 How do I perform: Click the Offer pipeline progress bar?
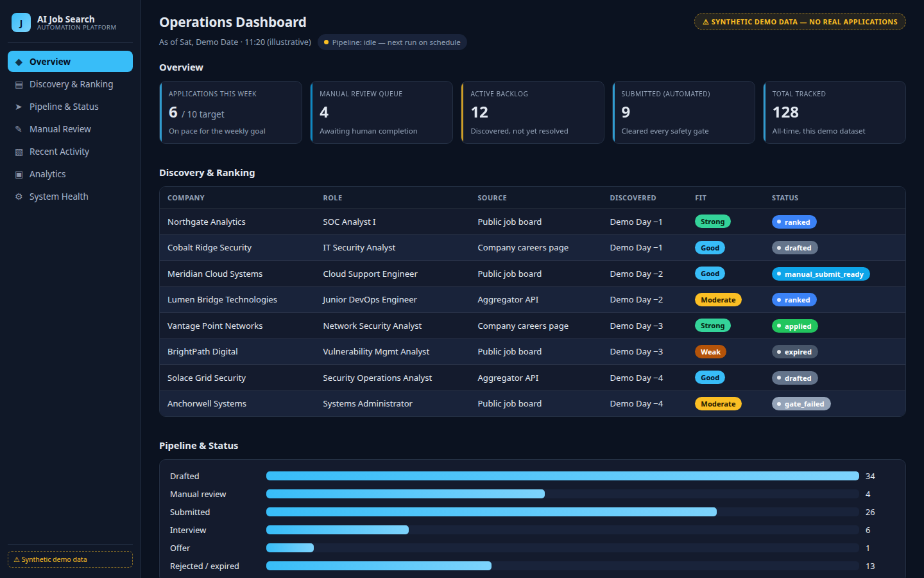pos(563,548)
